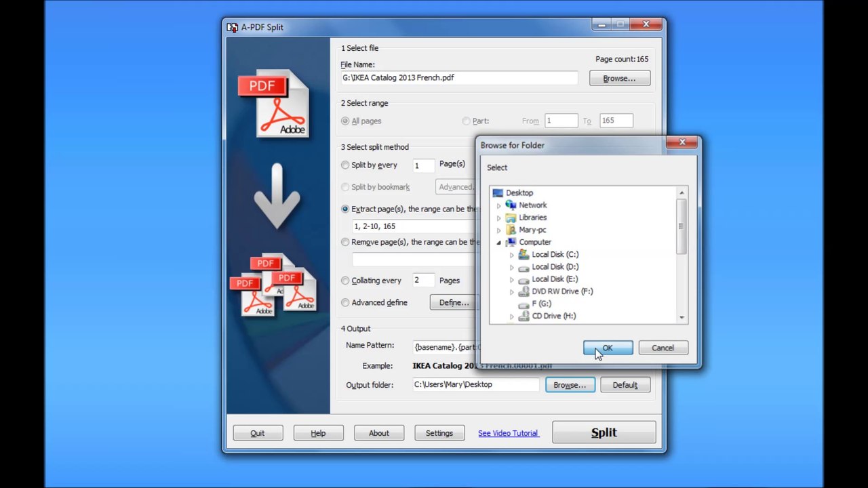Click the Define... button
Viewport: 868px width, 488px height.
click(x=454, y=302)
